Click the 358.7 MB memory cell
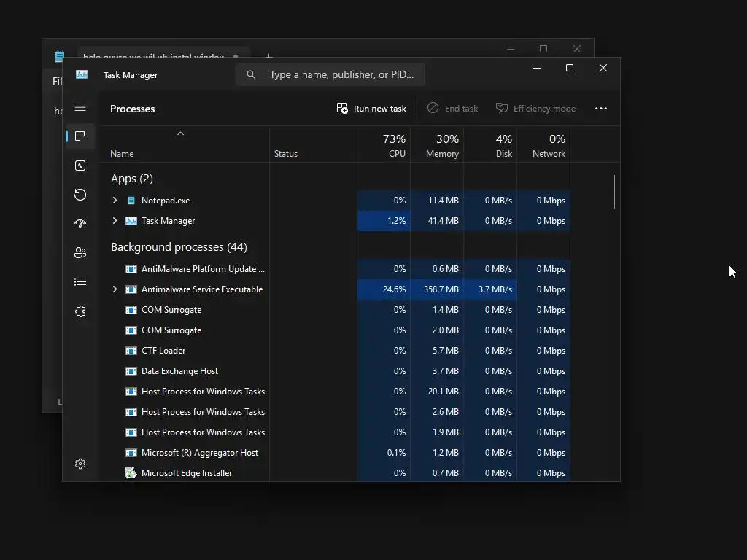 pos(437,289)
